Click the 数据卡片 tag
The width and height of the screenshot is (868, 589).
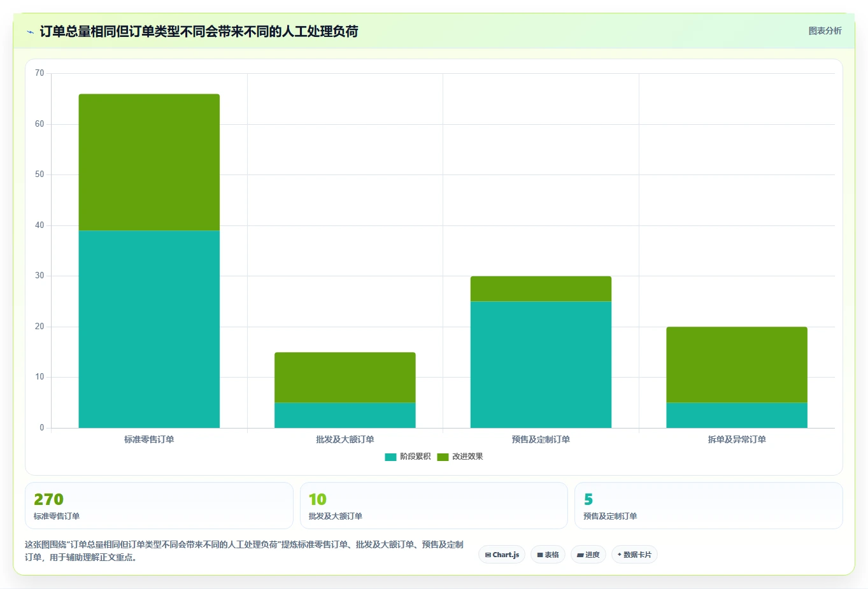click(x=634, y=555)
